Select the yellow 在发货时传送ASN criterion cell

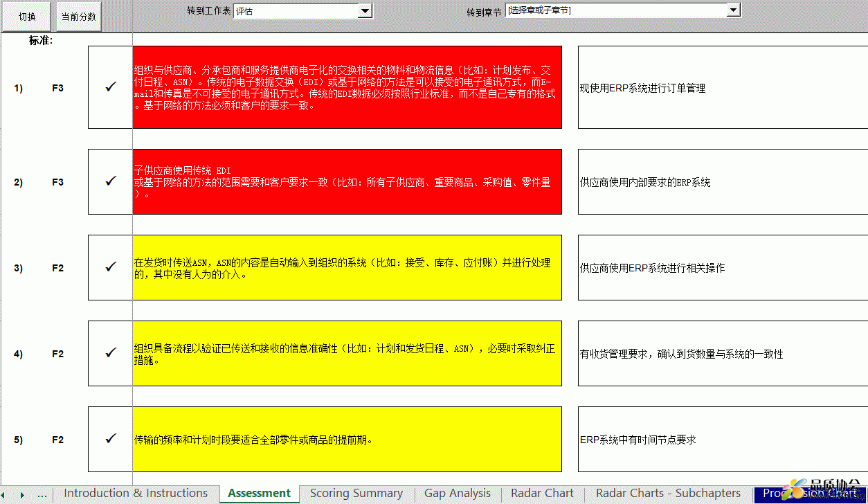pos(347,267)
